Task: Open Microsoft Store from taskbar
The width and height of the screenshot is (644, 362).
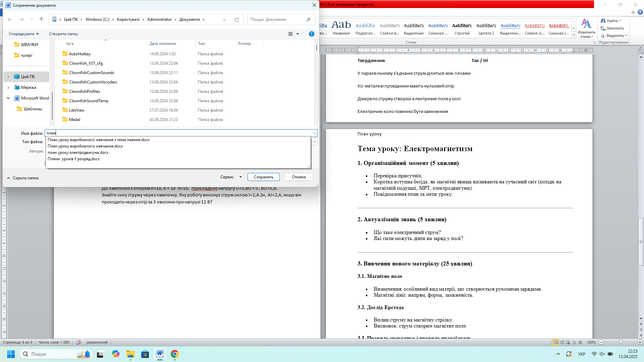Action: tap(145, 354)
